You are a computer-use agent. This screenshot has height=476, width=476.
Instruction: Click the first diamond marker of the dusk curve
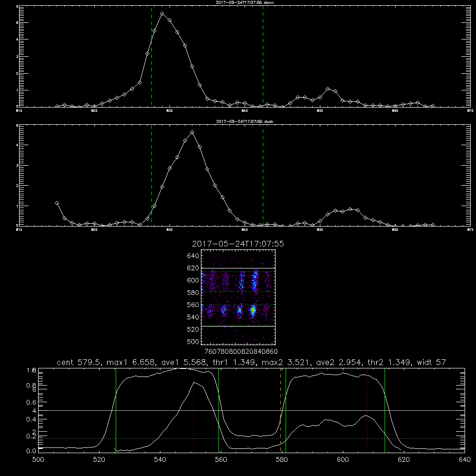tap(57, 203)
